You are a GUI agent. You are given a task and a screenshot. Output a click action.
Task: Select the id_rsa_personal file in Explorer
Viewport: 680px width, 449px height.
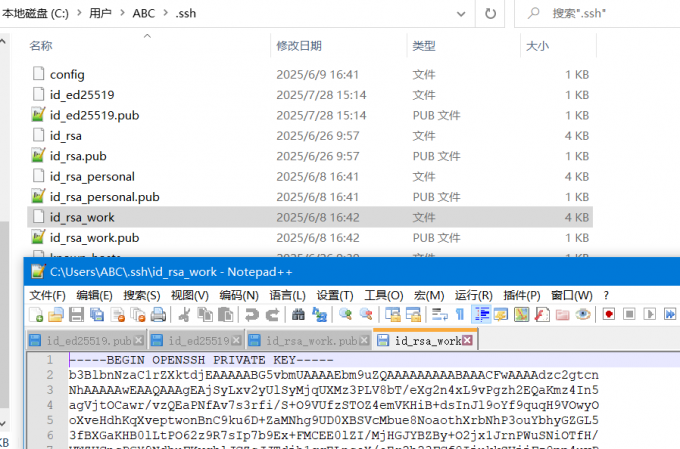tap(310, 177)
